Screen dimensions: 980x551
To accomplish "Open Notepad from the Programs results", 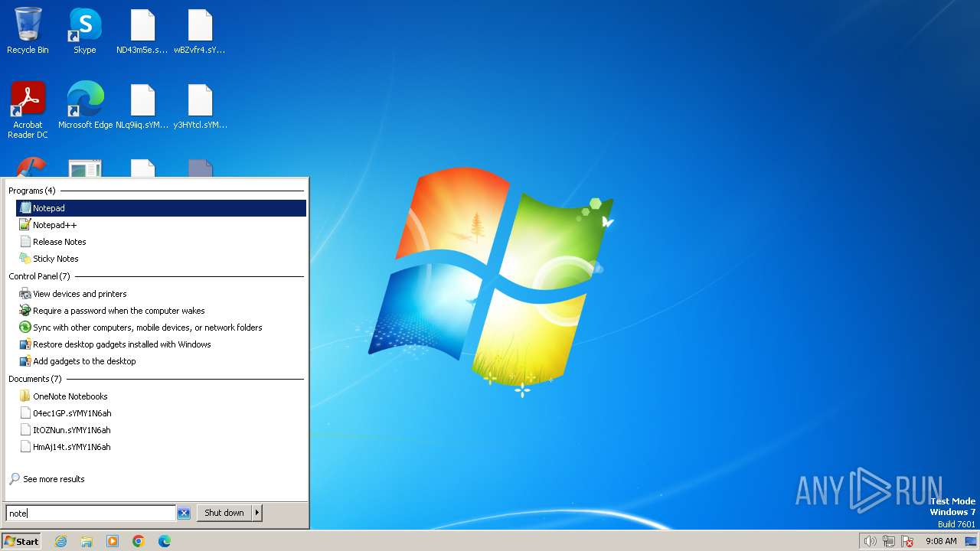I will (161, 208).
